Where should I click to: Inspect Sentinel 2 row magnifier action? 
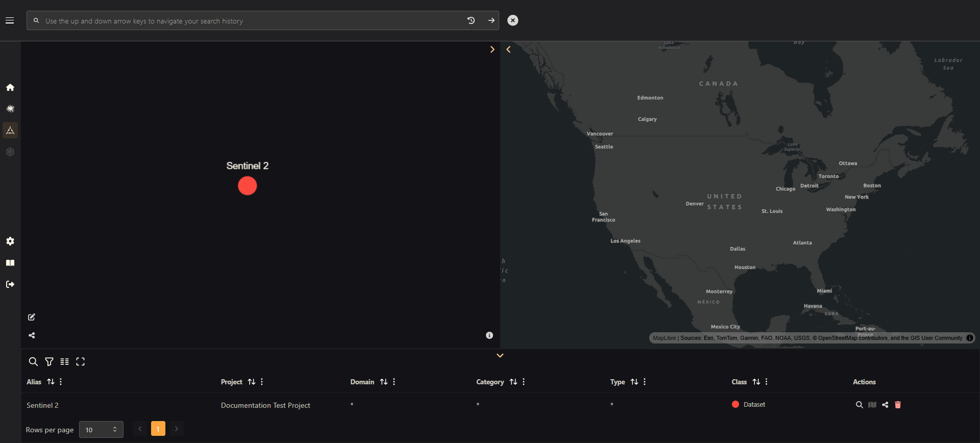click(860, 405)
